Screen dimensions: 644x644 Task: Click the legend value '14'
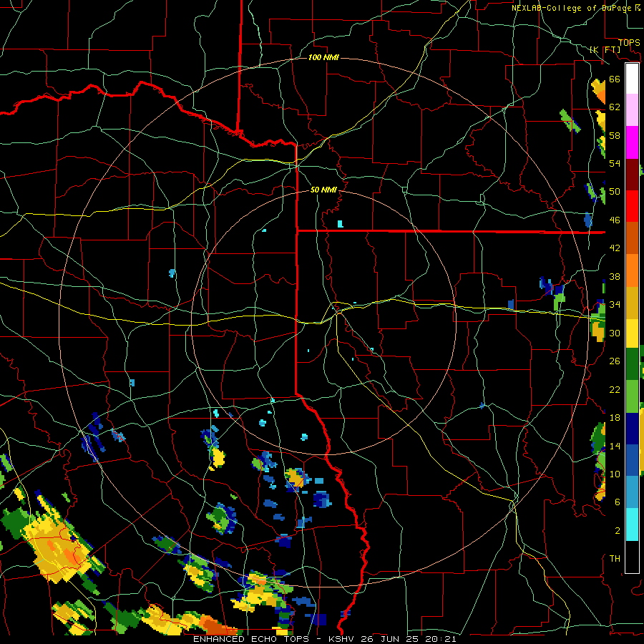coord(615,447)
